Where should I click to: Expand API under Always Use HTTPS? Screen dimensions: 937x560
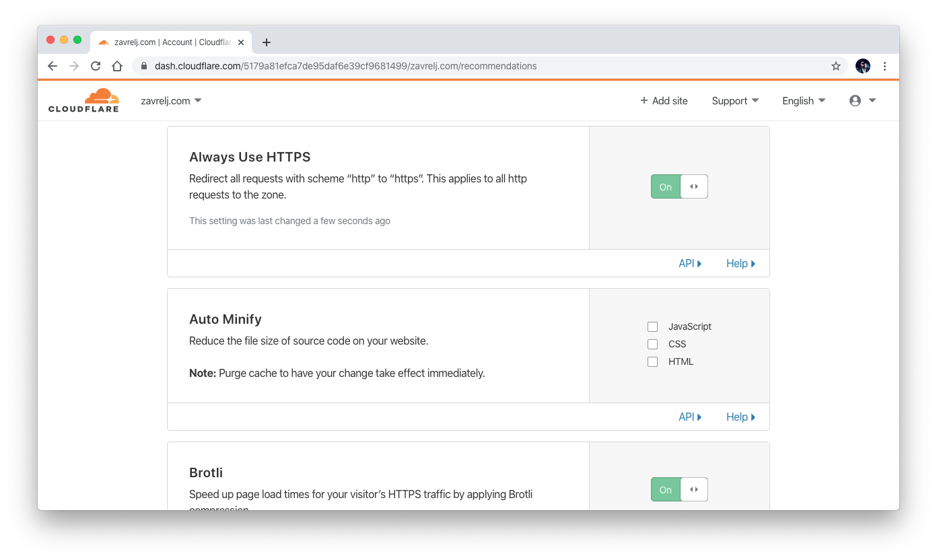[x=690, y=263]
